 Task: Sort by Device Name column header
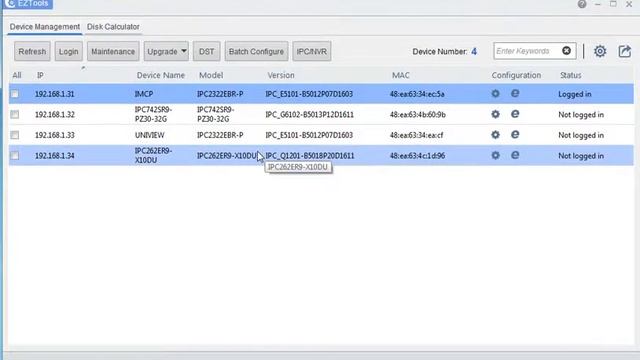pyautogui.click(x=161, y=76)
